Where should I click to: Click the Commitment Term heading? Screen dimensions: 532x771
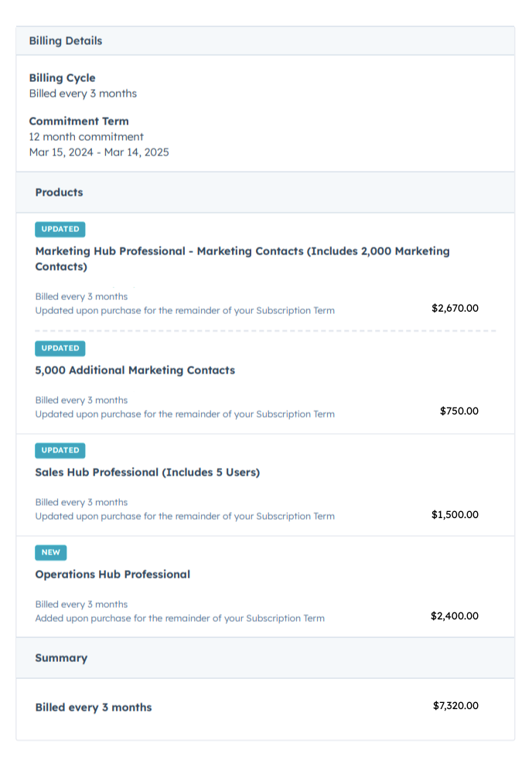coord(79,121)
